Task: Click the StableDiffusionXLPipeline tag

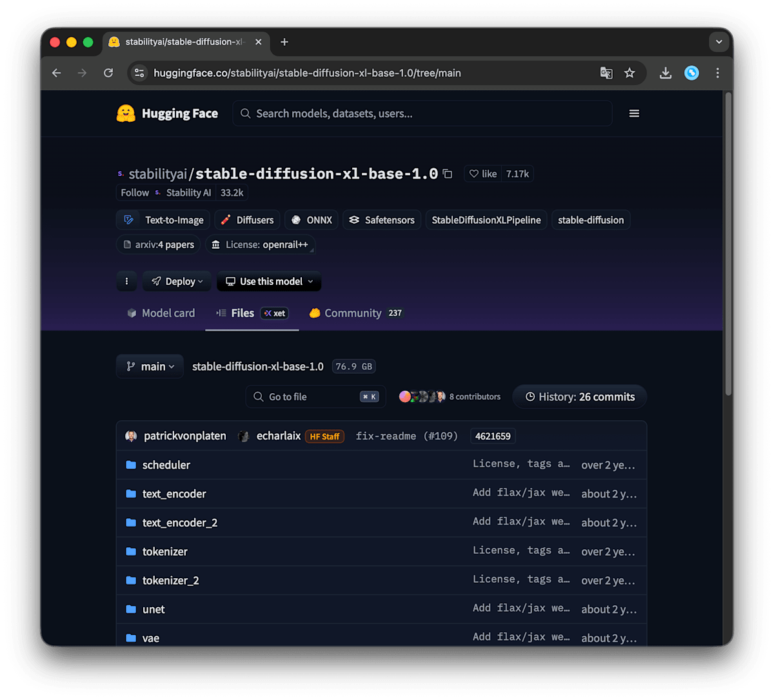Action: 486,220
